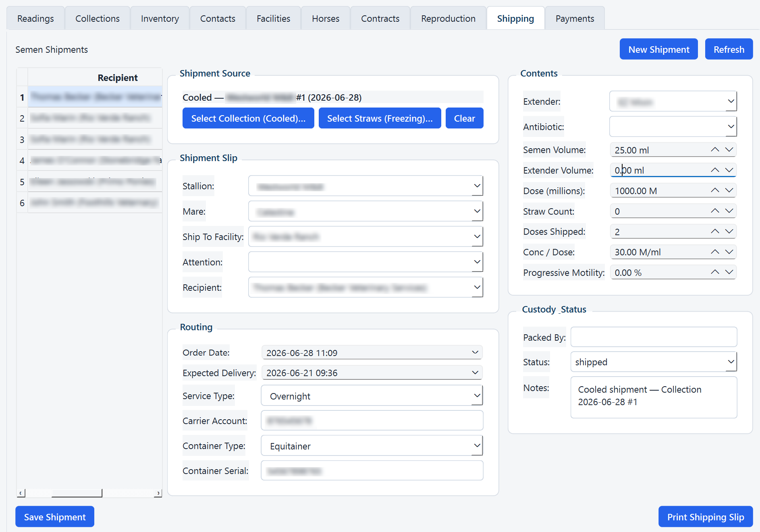760x532 pixels.
Task: Decrease Semen Volume with down arrow
Action: tap(729, 150)
